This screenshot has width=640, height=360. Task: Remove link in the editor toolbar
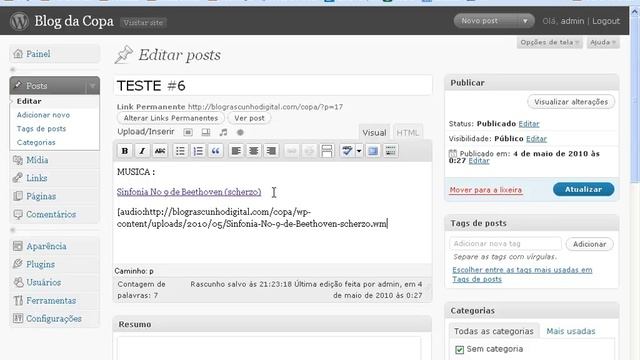point(309,151)
